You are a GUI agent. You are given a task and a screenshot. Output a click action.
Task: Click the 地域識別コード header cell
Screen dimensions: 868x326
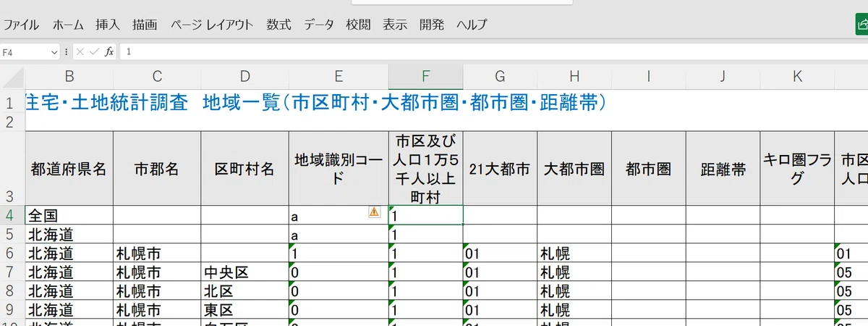tap(339, 169)
